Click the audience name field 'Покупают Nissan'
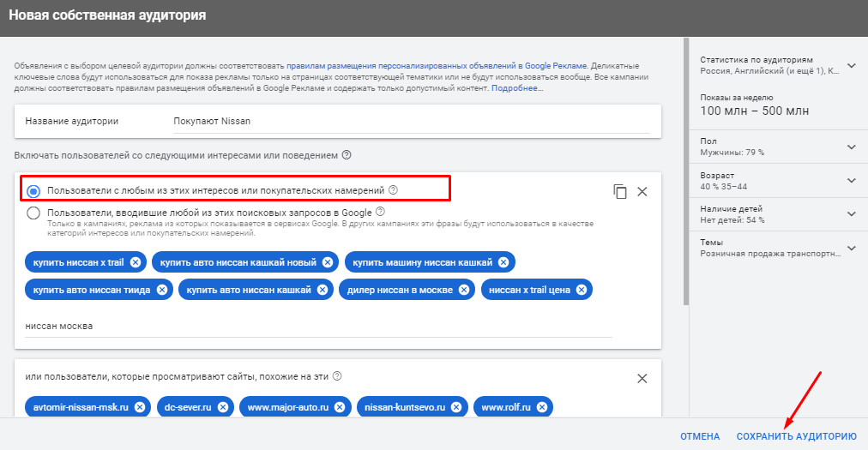This screenshot has width=868, height=450. pos(408,122)
